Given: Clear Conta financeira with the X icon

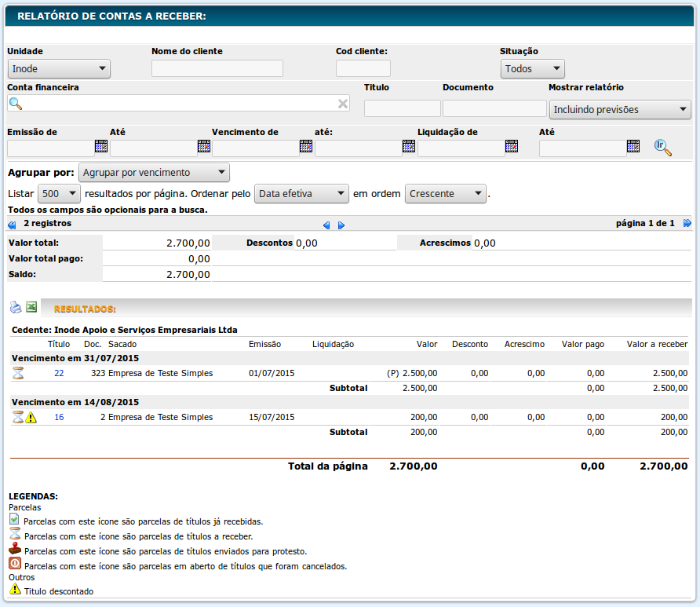Looking at the screenshot, I should tap(342, 104).
